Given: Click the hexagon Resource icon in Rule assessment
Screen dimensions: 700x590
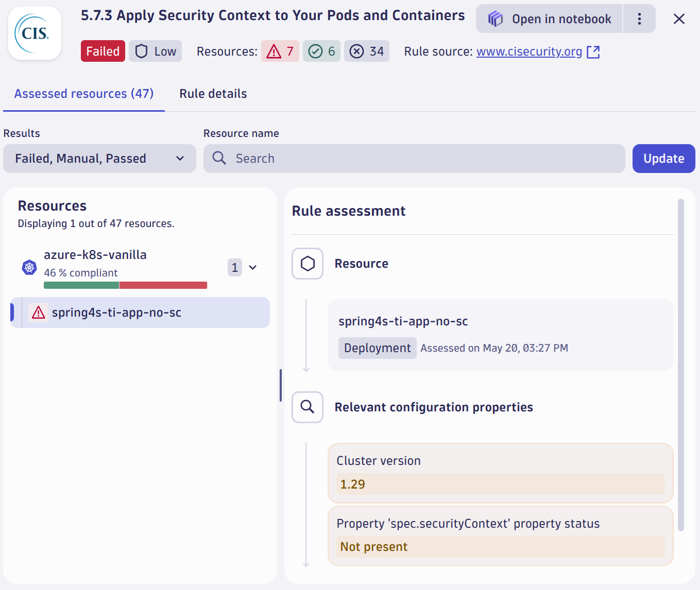Looking at the screenshot, I should 307,264.
